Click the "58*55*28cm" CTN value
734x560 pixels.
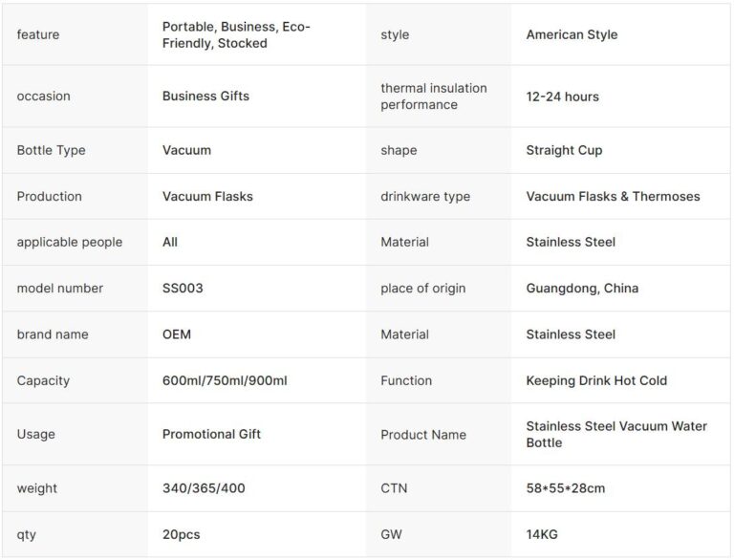coord(565,488)
